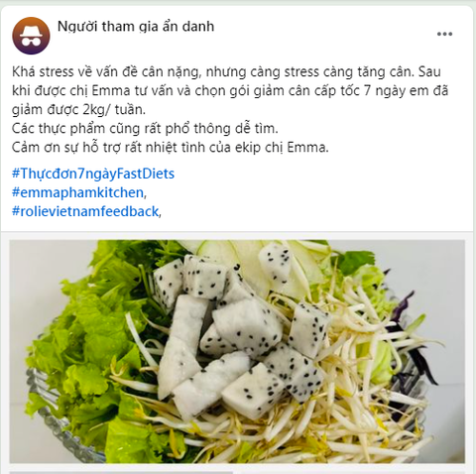Open the #Thựcđơn7ngàyFastDiets hashtag
The height and width of the screenshot is (474, 476).
(x=93, y=174)
